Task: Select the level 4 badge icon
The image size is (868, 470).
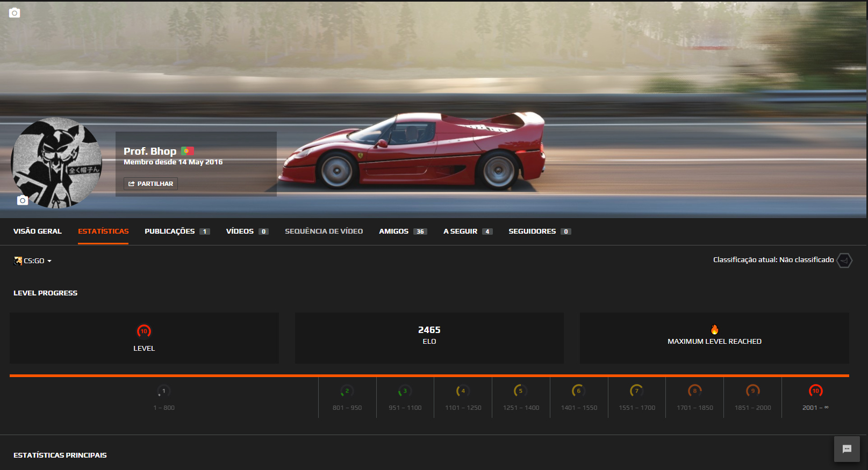Action: coord(463,391)
